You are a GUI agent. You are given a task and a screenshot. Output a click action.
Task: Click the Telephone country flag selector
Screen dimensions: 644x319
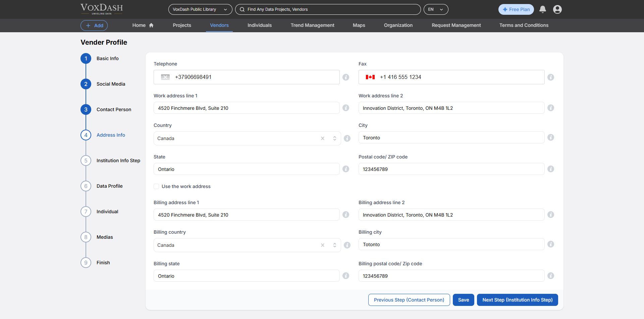pyautogui.click(x=165, y=77)
